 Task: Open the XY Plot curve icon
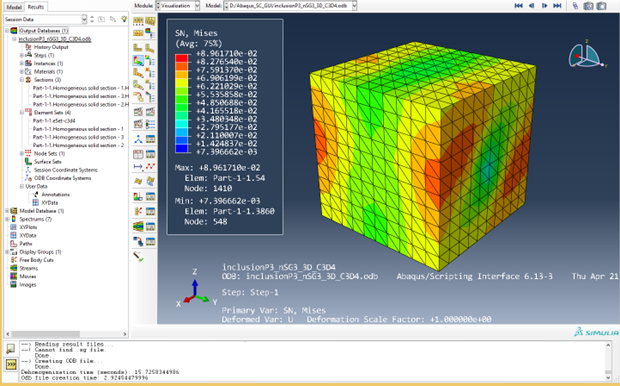point(150,167)
